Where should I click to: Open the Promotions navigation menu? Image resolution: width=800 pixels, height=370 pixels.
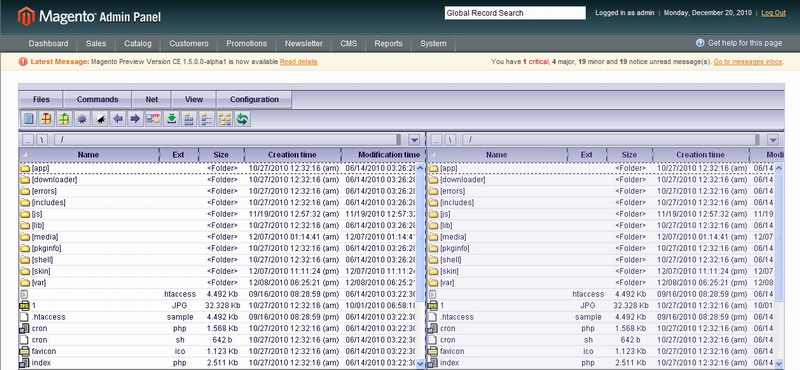click(x=246, y=43)
